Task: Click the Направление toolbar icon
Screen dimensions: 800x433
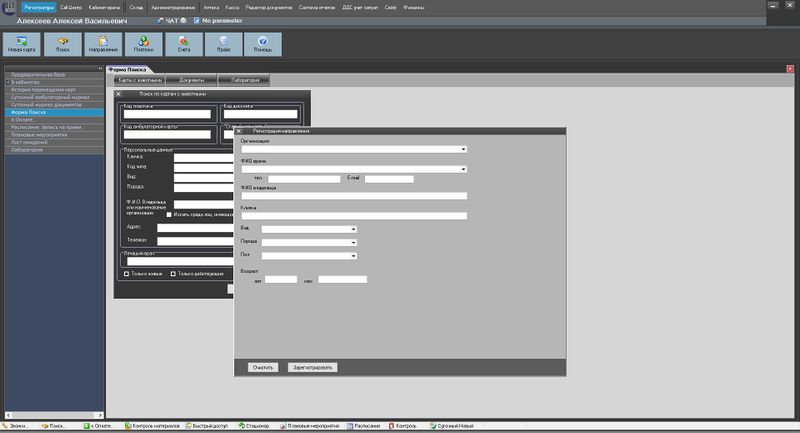Action: tap(103, 43)
